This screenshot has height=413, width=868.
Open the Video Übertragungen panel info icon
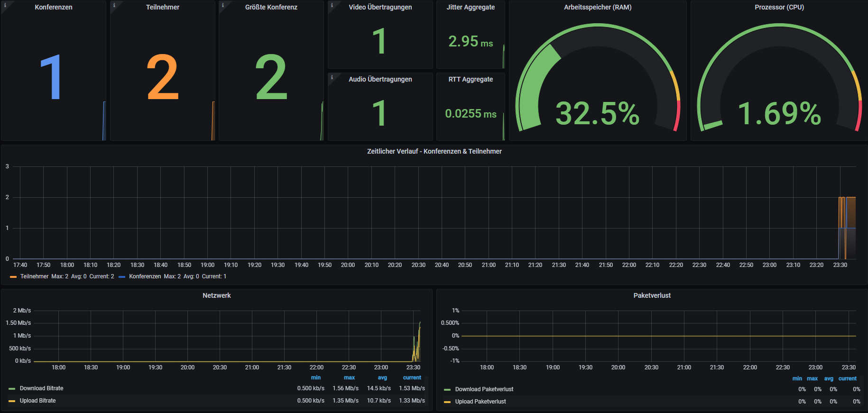point(332,5)
